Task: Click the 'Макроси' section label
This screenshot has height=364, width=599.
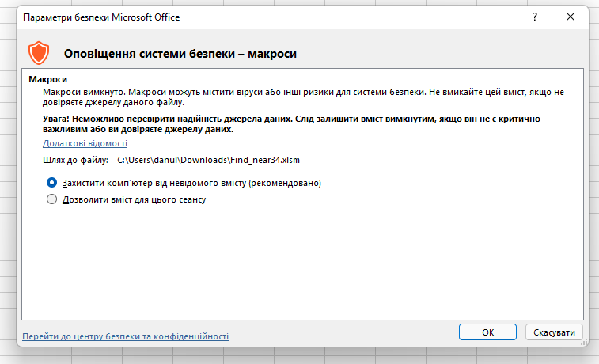Action: pos(48,80)
